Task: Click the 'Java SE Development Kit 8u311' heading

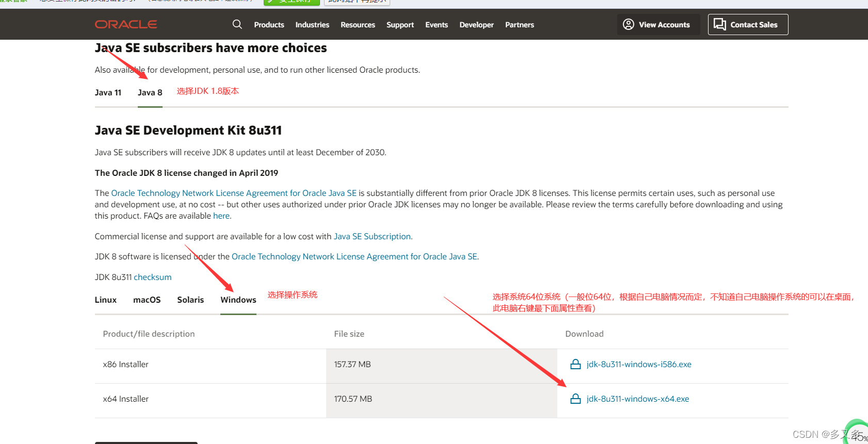Action: [x=188, y=130]
